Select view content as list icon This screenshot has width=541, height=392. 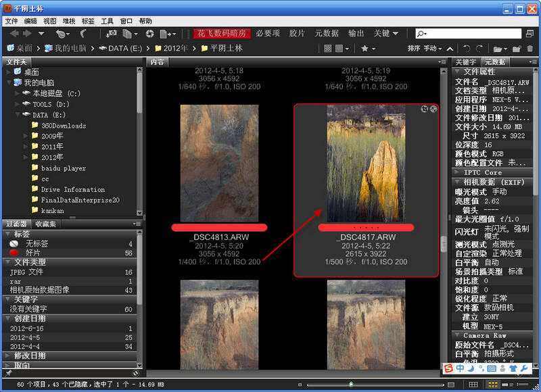(522, 385)
